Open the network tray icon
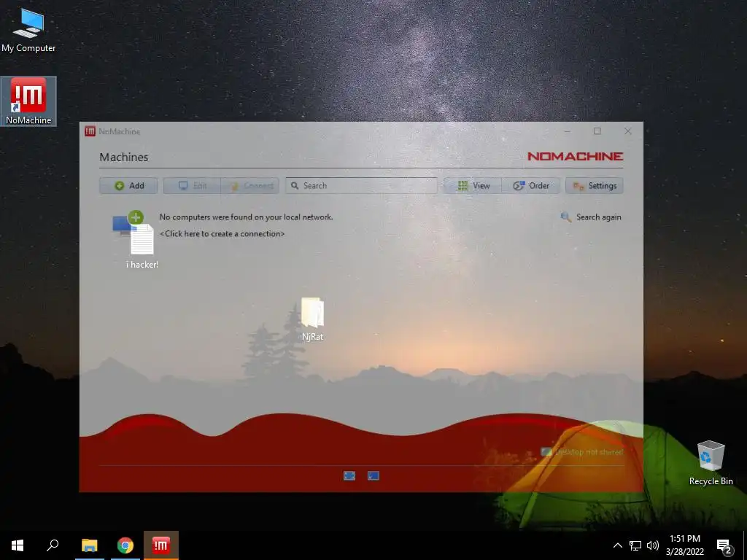Screen dimensions: 747x560 point(635,545)
